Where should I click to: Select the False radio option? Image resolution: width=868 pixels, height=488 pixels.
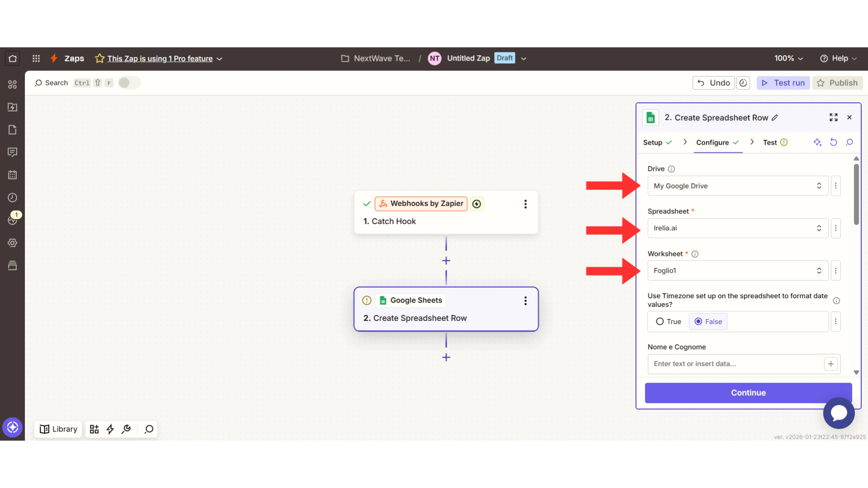click(x=699, y=322)
